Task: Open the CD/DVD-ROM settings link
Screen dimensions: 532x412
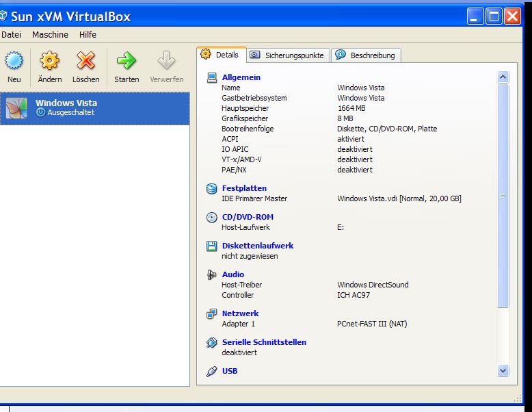Action: coord(248,217)
